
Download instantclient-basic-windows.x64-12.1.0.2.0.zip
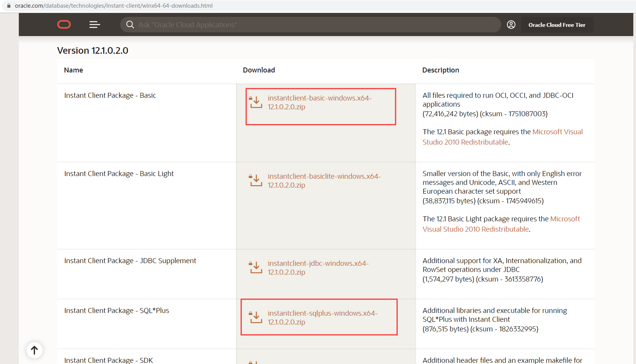(x=320, y=102)
